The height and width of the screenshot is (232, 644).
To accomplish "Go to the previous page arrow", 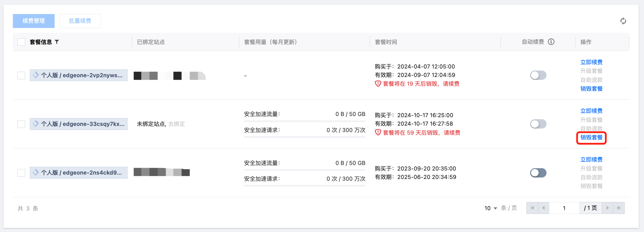I will tap(543, 208).
